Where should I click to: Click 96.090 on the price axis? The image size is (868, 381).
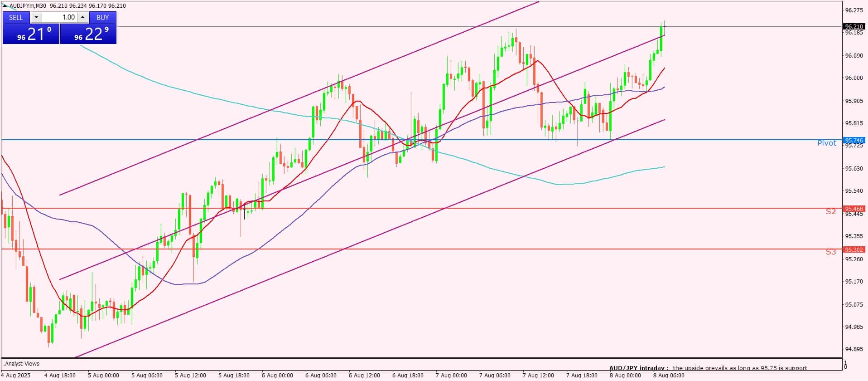(854, 55)
